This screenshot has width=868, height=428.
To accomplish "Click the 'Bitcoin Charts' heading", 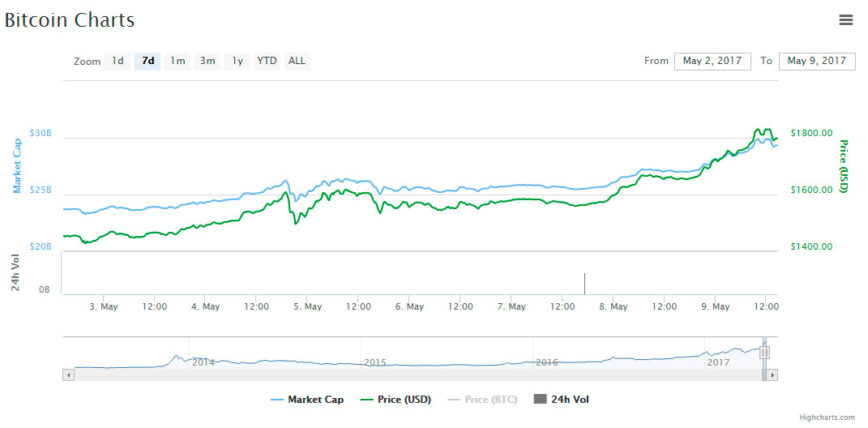I will click(x=69, y=20).
